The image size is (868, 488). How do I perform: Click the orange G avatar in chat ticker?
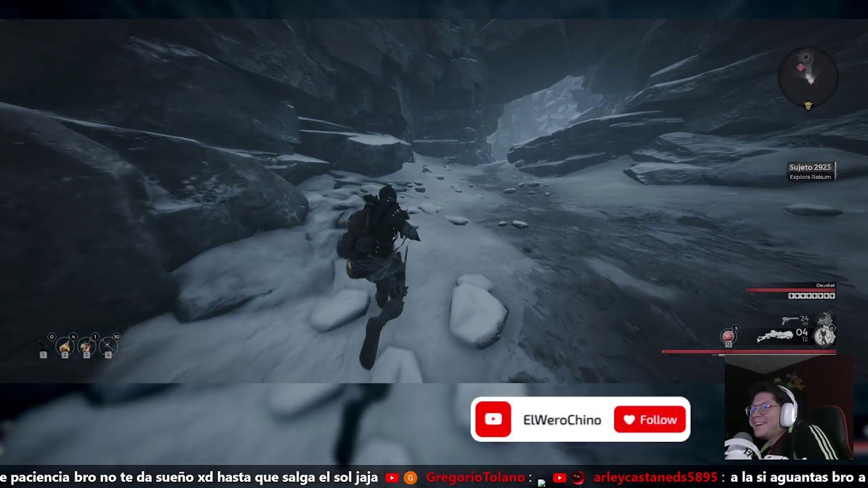tap(410, 478)
